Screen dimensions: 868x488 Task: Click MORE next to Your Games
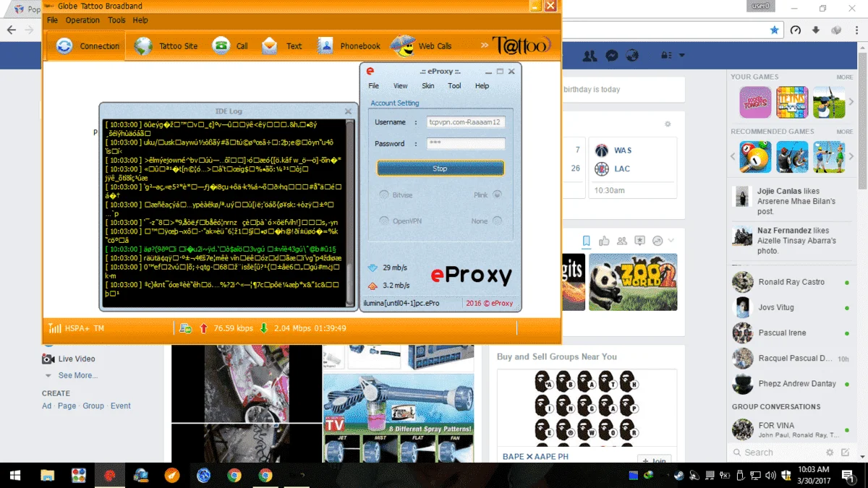click(x=845, y=77)
